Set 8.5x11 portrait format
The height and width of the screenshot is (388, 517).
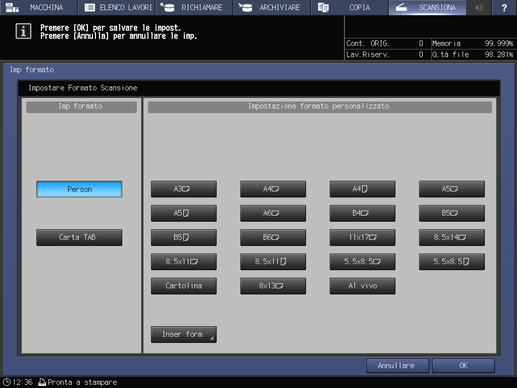[273, 262]
